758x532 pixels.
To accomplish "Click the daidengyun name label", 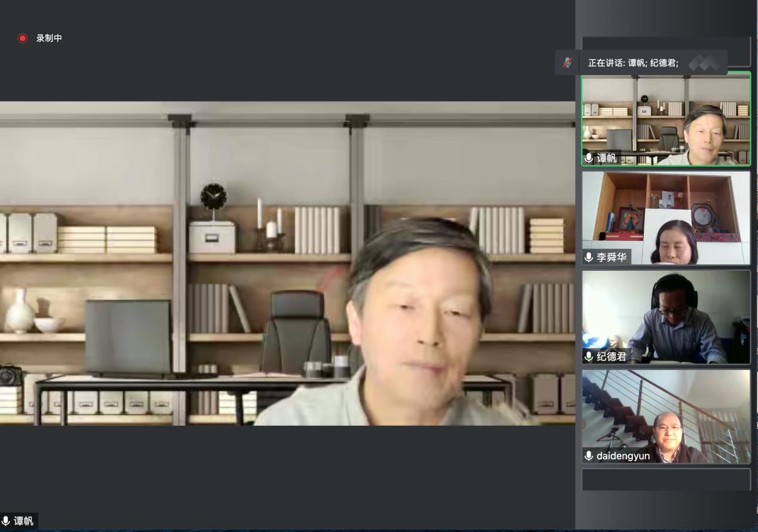I will (623, 456).
